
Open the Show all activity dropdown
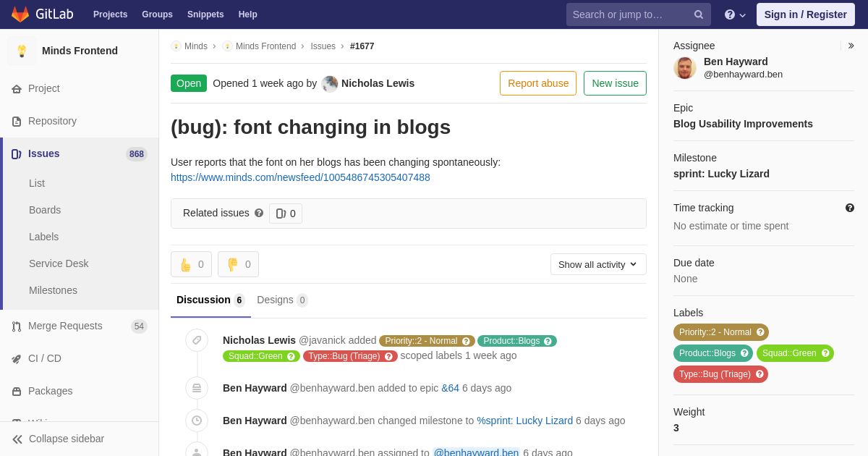(x=598, y=264)
